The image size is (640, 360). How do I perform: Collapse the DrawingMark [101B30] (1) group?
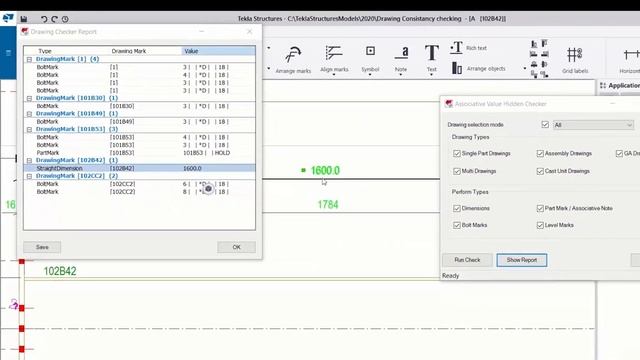[x=29, y=98]
